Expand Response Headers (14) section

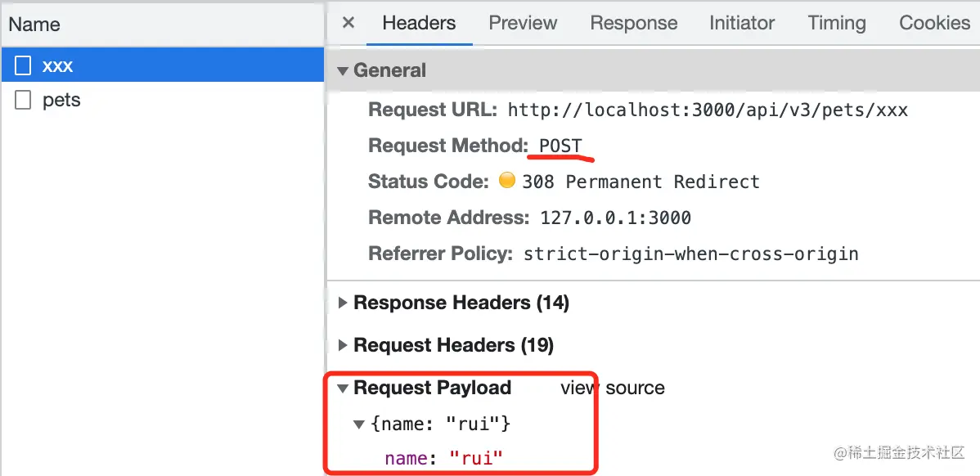tap(343, 303)
